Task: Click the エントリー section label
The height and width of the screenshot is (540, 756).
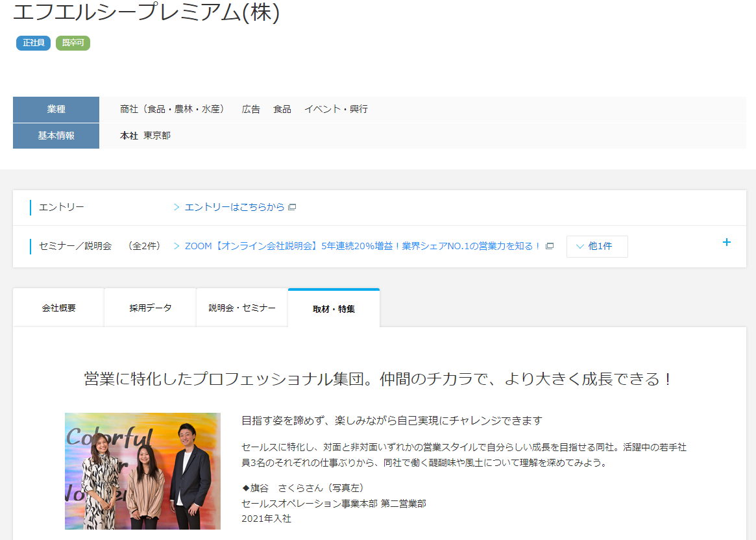Action: click(61, 207)
